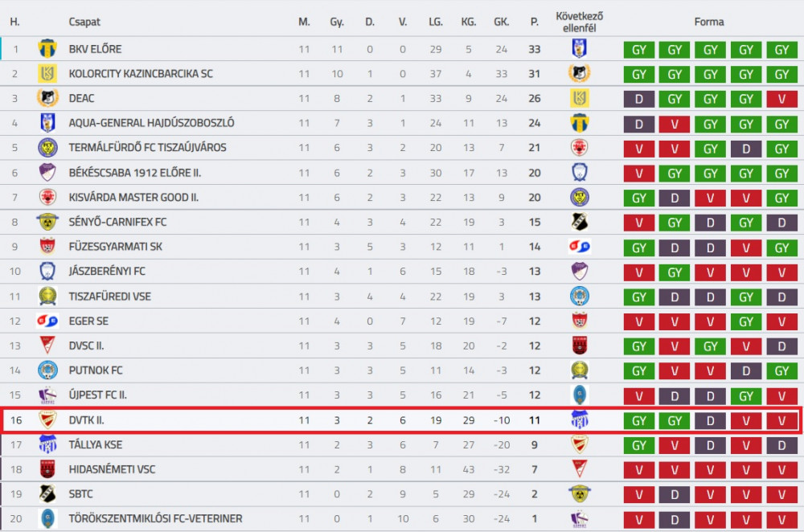Viewport: 804px width, 532px height.
Task: Click the Forma column header
Action: (709, 22)
